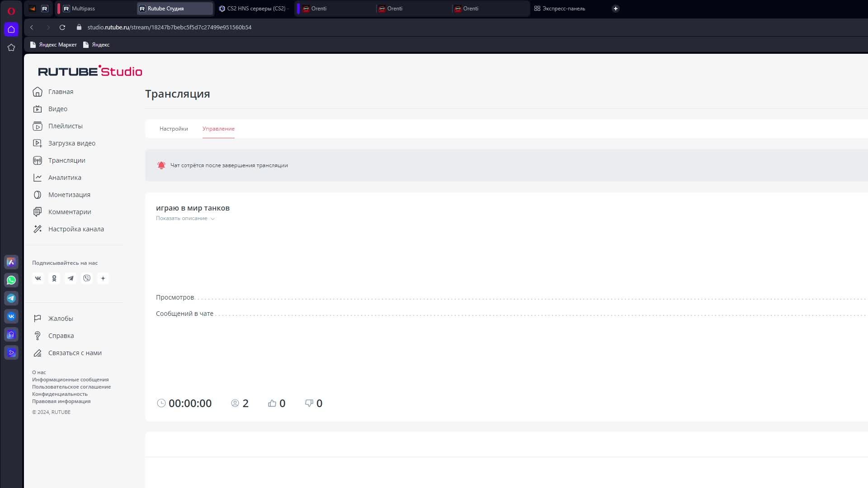Click the browser forward arrow
The width and height of the screenshot is (868, 488).
pos(48,27)
